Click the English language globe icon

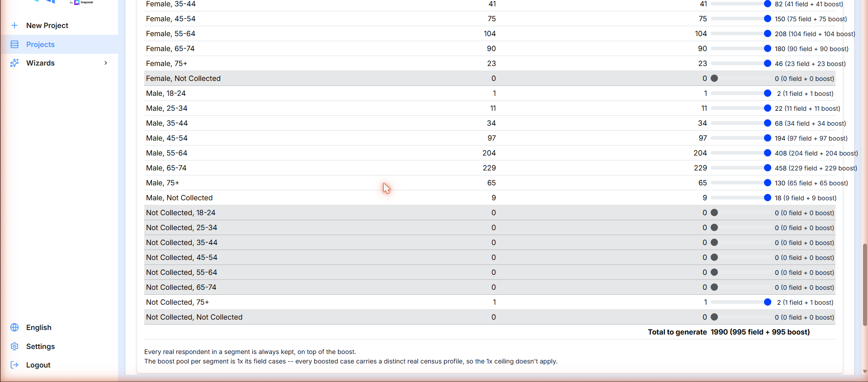[14, 327]
